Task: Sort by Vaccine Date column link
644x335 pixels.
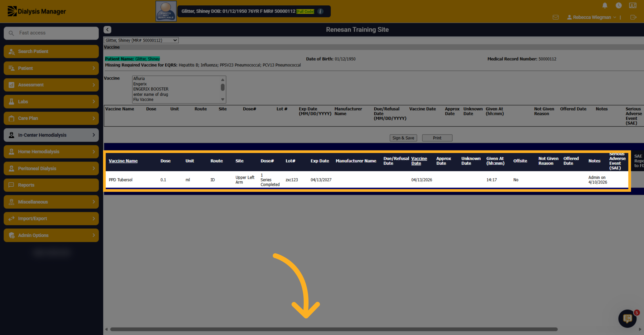Action: tap(419, 161)
